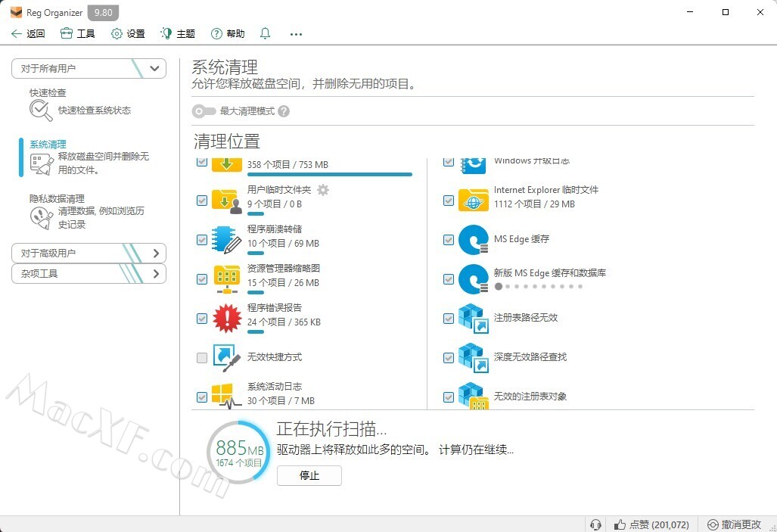Image resolution: width=777 pixels, height=532 pixels.
Task: Go back using 返回
Action: coord(28,34)
